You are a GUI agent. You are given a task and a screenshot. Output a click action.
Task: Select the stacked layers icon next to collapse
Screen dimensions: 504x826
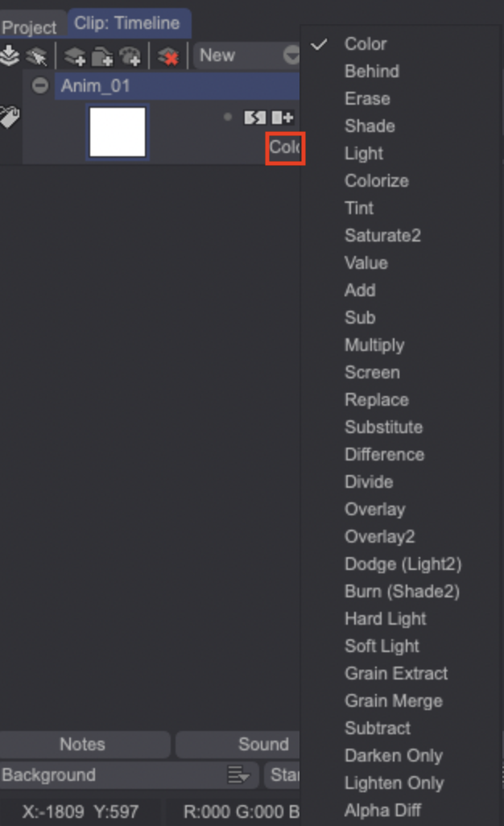point(38,55)
